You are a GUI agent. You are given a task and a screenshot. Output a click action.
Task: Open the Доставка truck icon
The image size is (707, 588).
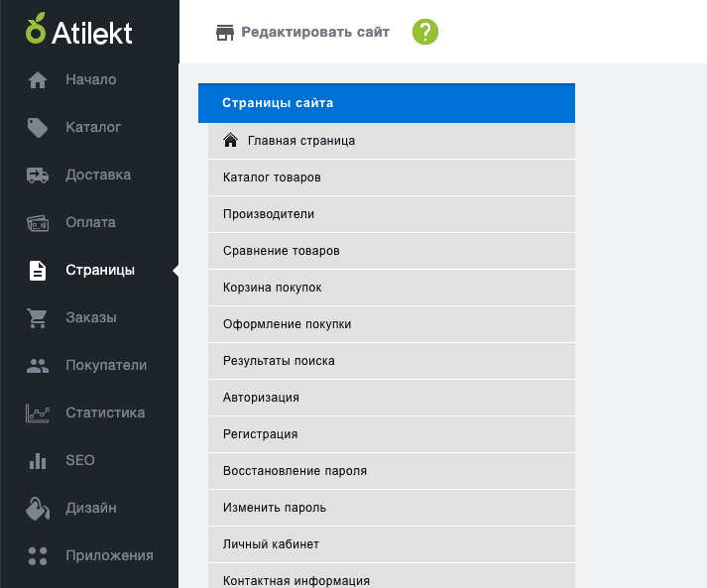coord(38,175)
